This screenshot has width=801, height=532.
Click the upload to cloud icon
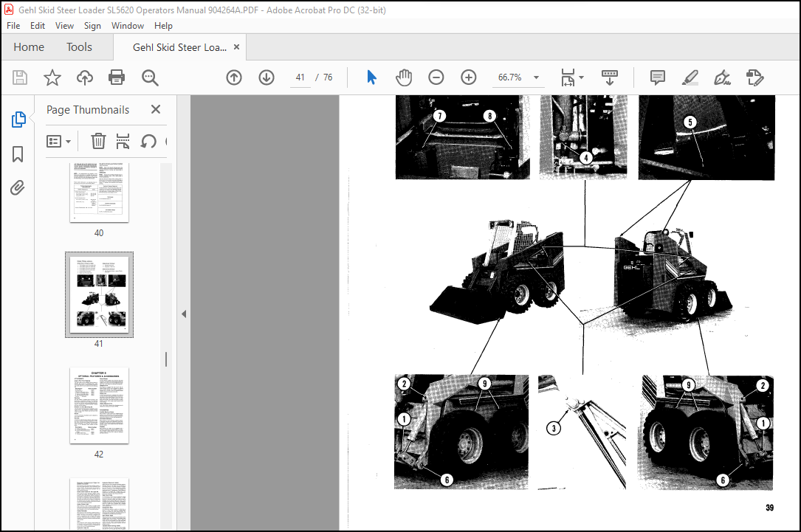[85, 77]
